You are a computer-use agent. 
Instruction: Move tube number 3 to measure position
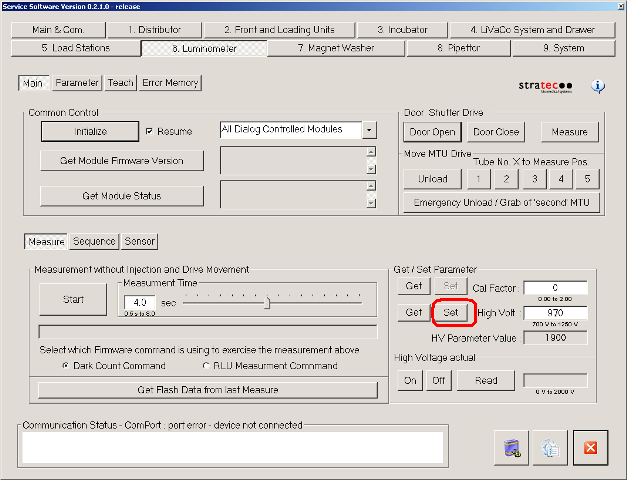pos(535,179)
